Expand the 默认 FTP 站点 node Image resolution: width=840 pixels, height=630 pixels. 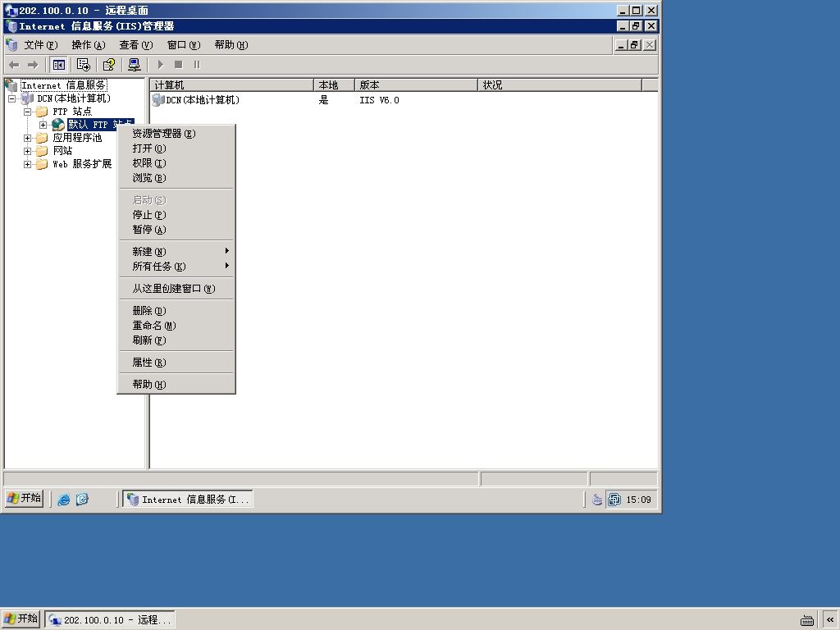point(43,125)
